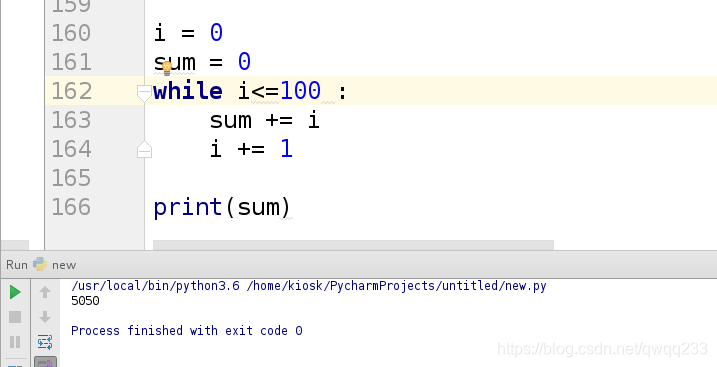Click the Pause output icon
The height and width of the screenshot is (367, 717).
point(15,341)
